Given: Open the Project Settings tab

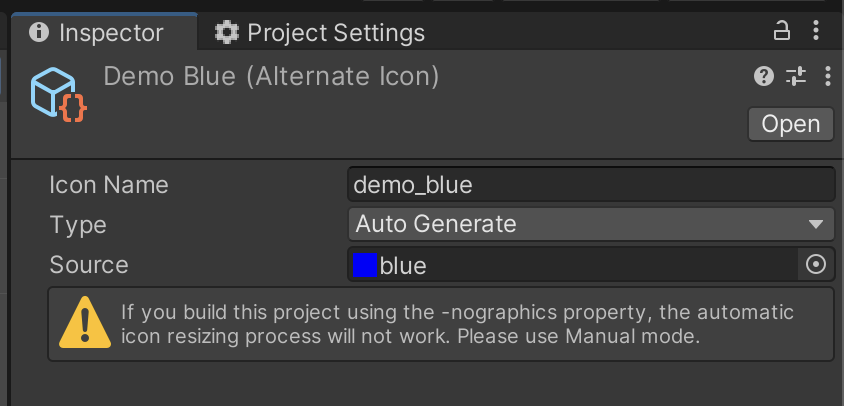Looking at the screenshot, I should pyautogui.click(x=321, y=32).
